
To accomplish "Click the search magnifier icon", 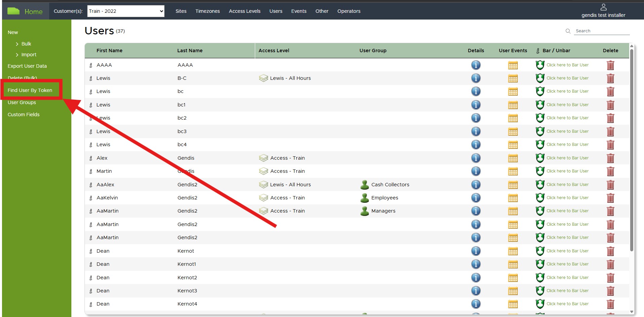I will click(568, 31).
